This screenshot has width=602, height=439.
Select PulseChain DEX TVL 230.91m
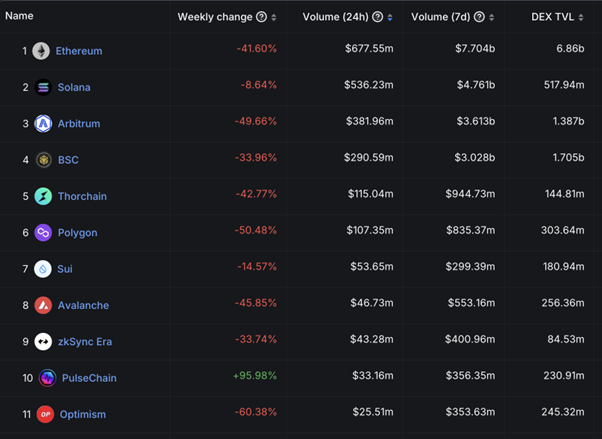[564, 376]
